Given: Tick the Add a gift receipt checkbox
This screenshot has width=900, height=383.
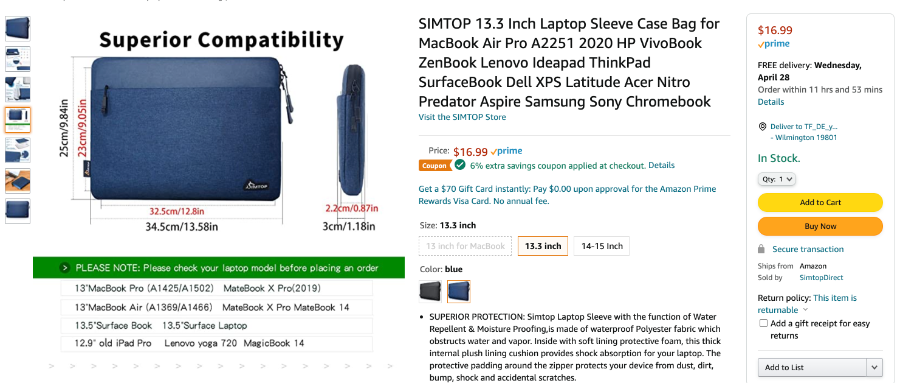Looking at the screenshot, I should 763,323.
